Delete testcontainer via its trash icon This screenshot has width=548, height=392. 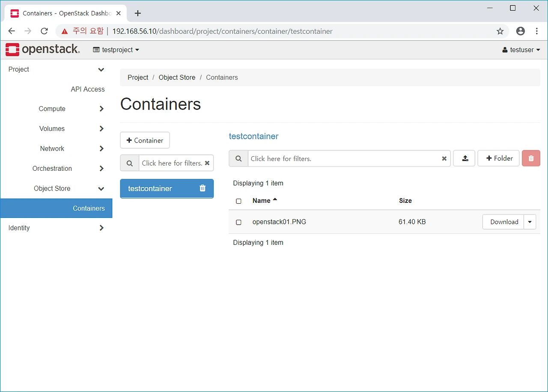203,188
